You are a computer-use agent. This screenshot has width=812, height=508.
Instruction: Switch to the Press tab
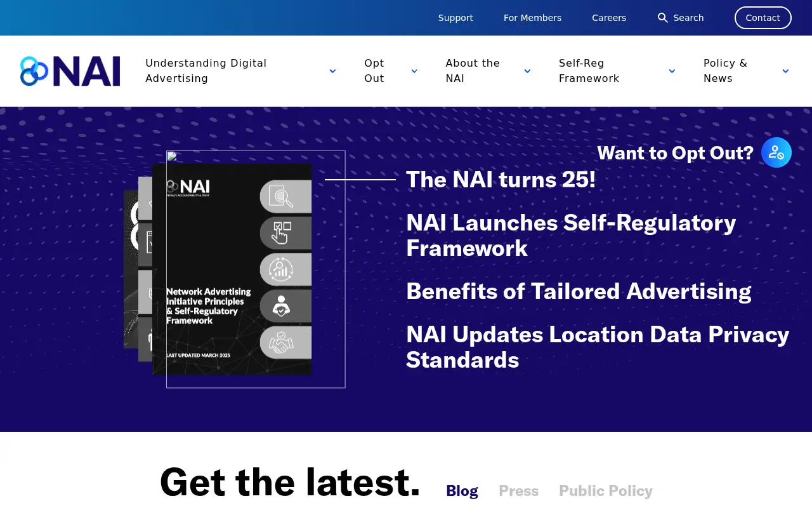[518, 491]
